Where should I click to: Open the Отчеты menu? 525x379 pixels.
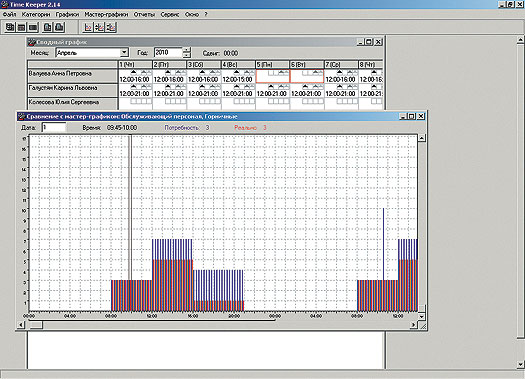[144, 14]
